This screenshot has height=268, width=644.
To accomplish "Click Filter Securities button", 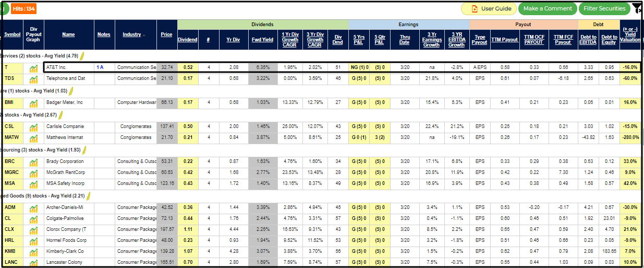I will pyautogui.click(x=604, y=8).
